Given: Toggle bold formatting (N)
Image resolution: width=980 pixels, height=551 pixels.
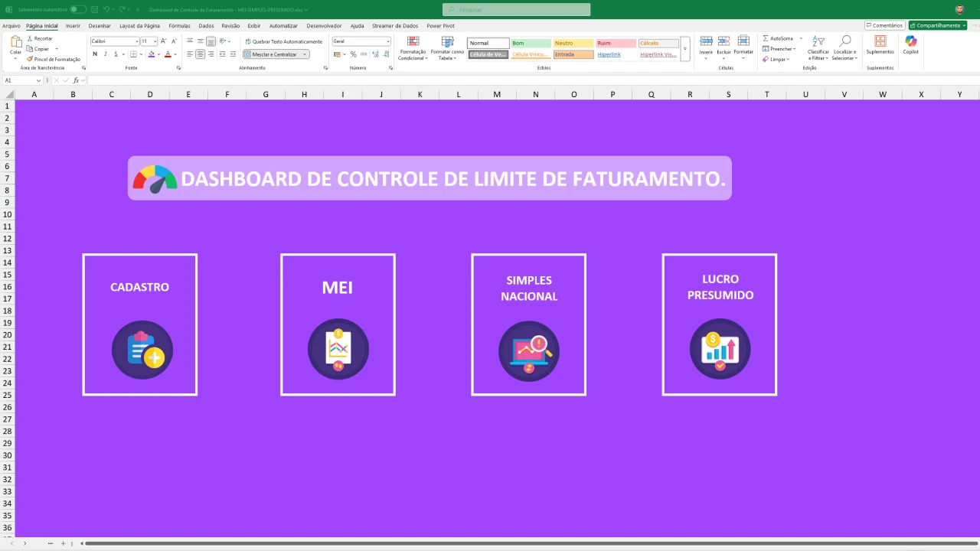Looking at the screenshot, I should [95, 54].
